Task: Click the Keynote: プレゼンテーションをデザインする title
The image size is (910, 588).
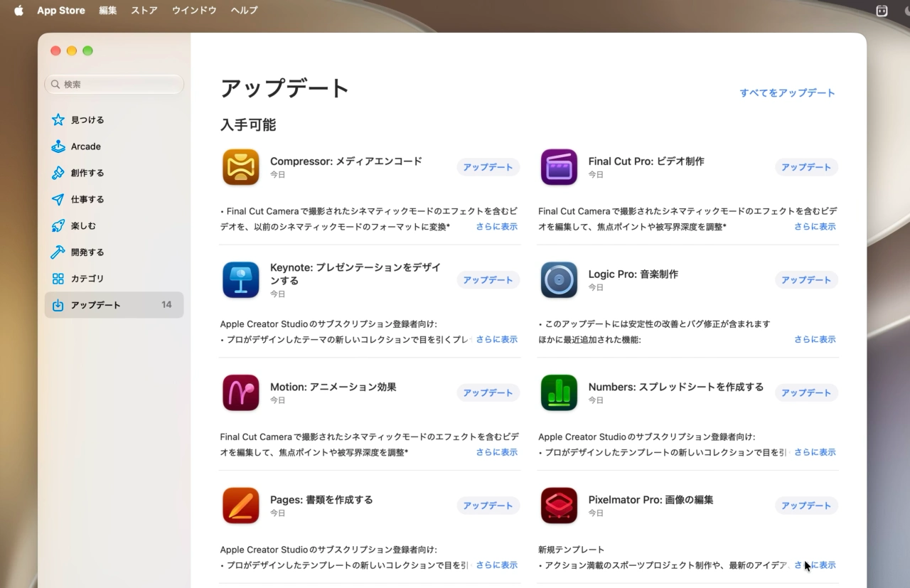Action: [x=355, y=274]
